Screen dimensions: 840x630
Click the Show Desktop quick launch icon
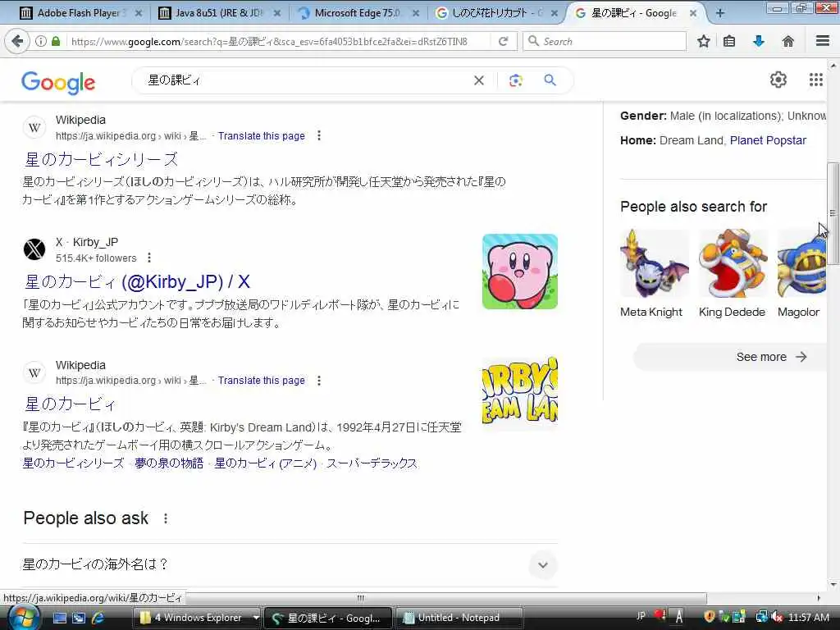[x=59, y=618]
